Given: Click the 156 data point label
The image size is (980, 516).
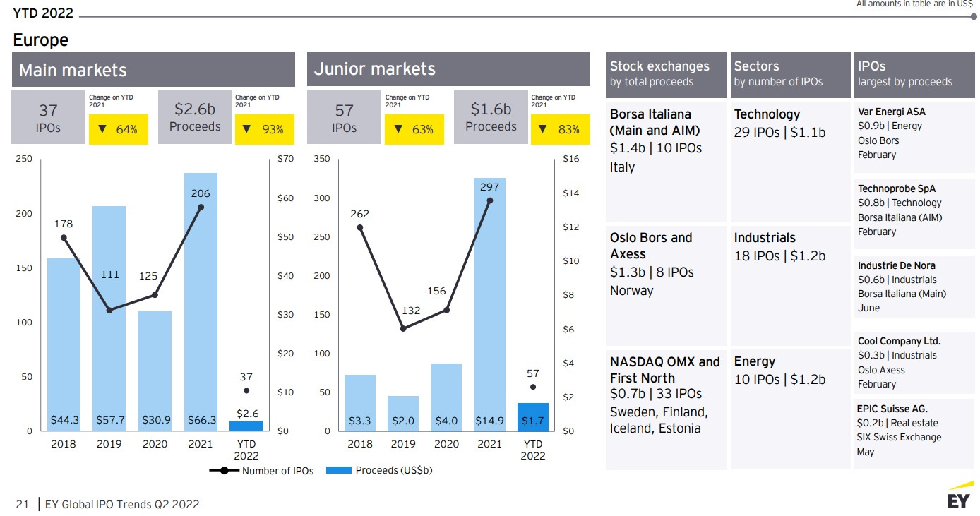Looking at the screenshot, I should [437, 290].
